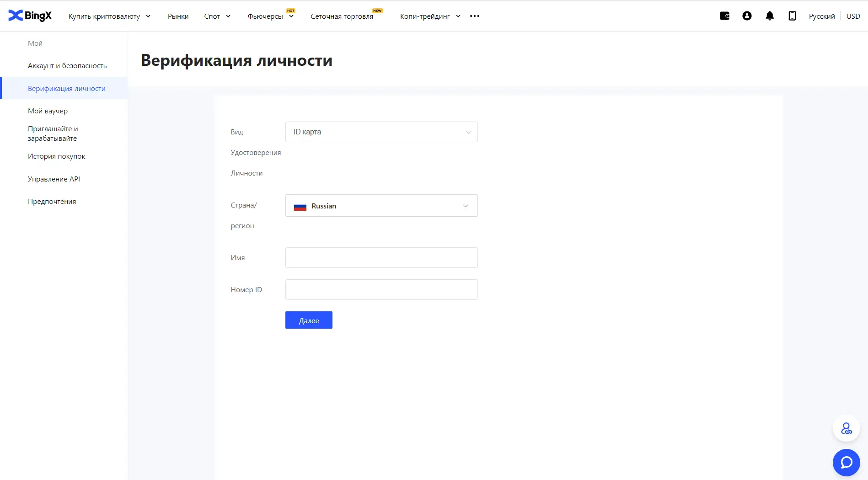This screenshot has width=868, height=480.
Task: Expand the Спот dropdown menu
Action: [217, 16]
